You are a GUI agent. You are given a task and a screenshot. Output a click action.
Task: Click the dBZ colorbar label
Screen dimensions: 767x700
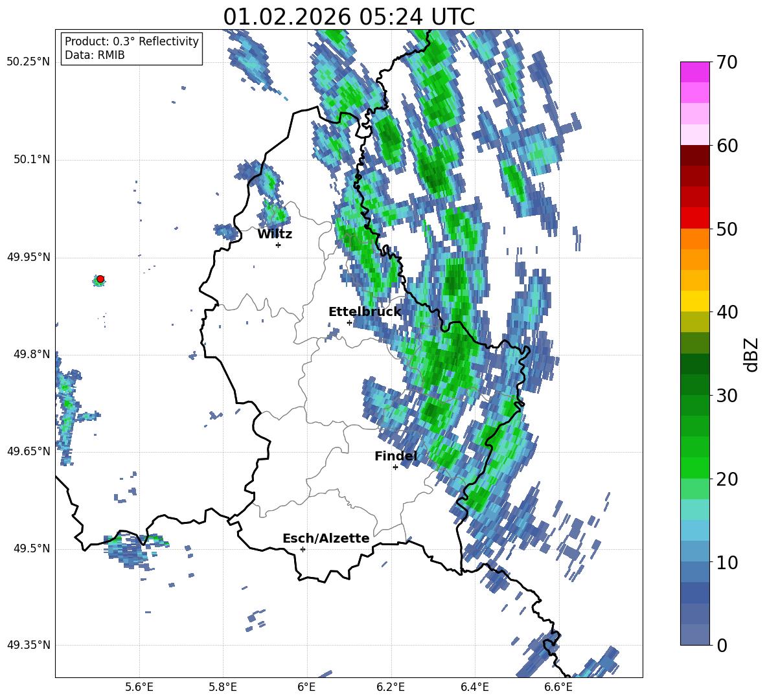[x=751, y=354]
